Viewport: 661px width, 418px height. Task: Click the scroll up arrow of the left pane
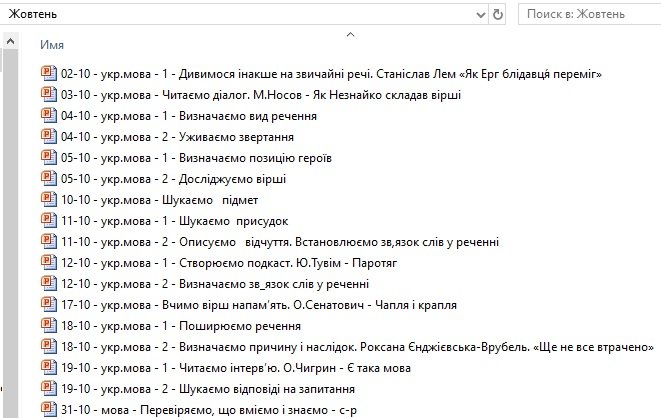[x=9, y=41]
